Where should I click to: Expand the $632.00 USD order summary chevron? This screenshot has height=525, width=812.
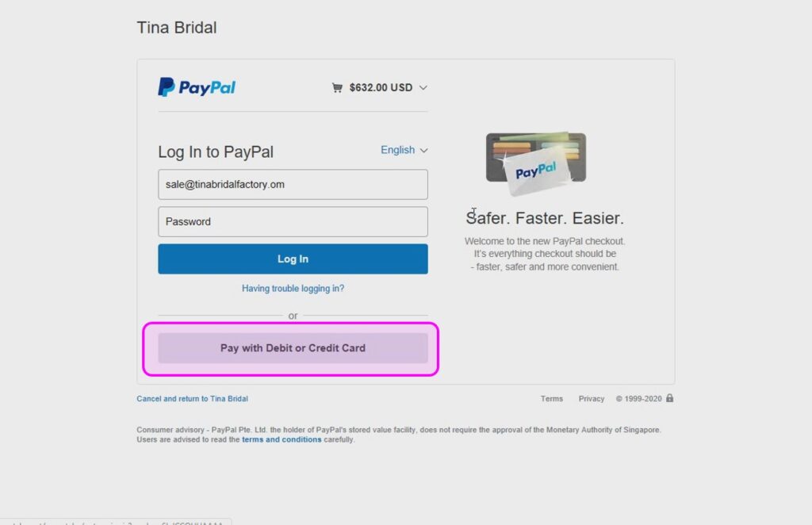click(x=423, y=87)
